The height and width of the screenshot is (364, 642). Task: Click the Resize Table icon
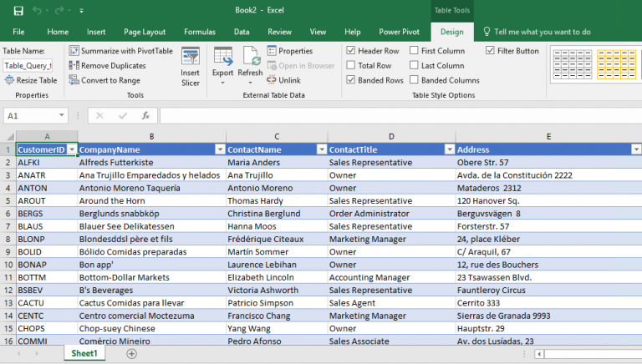point(9,80)
